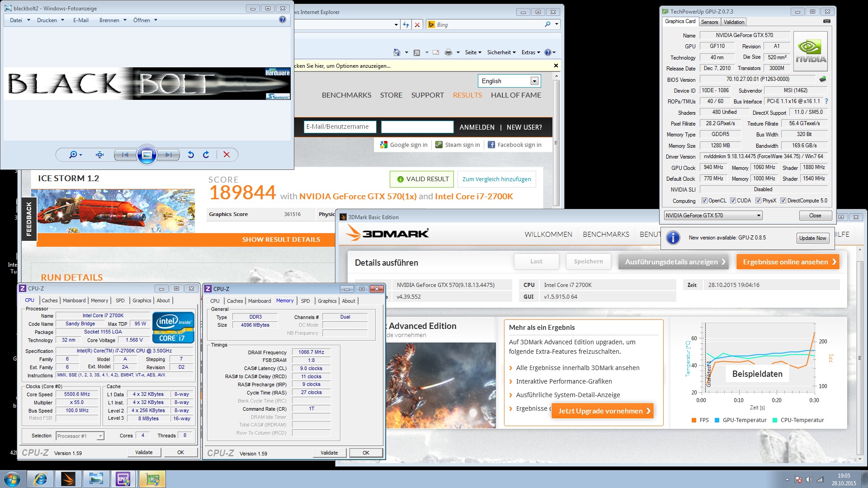Viewport: 868px width, 488px height.
Task: Expand the Extras menu in IE
Action: click(530, 52)
